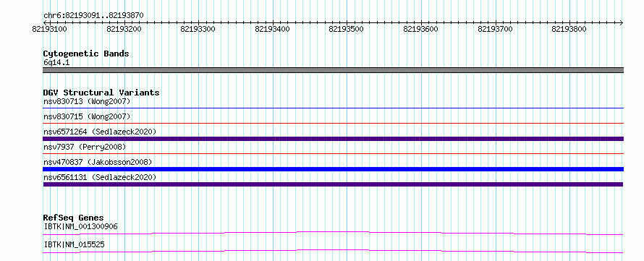This screenshot has width=644, height=261.
Task: Click ruler position 82193400
Action: pos(272,29)
